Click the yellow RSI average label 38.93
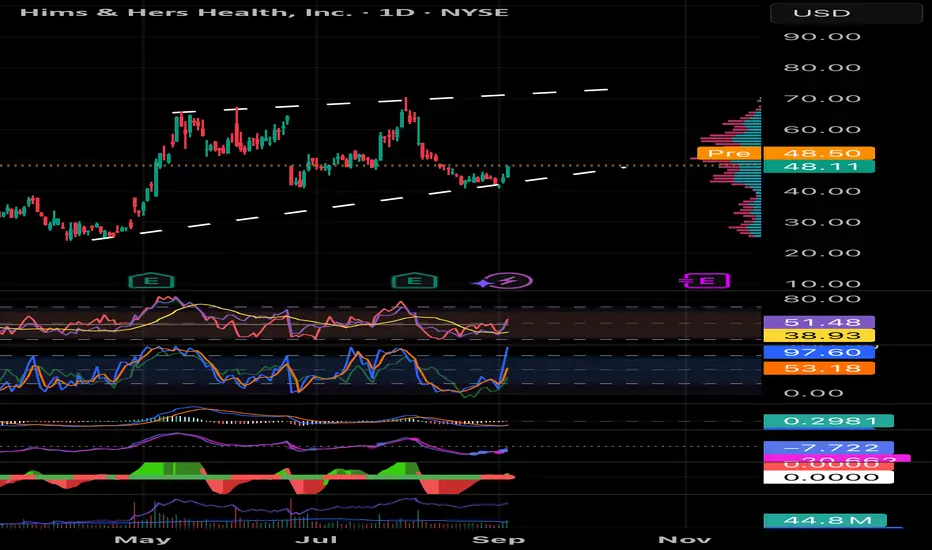932x550 pixels. point(819,336)
